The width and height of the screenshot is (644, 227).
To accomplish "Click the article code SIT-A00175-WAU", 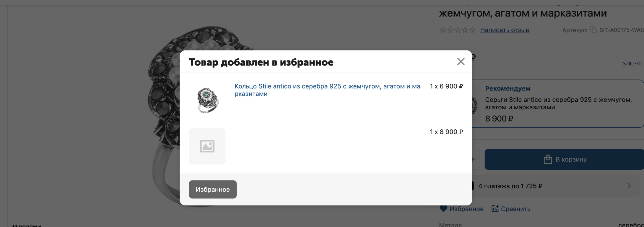I will coord(621,30).
